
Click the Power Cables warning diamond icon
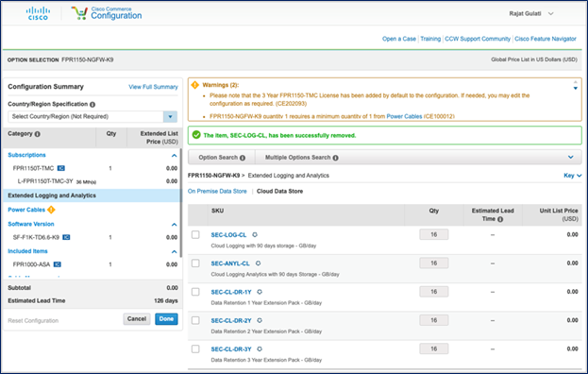click(x=51, y=210)
